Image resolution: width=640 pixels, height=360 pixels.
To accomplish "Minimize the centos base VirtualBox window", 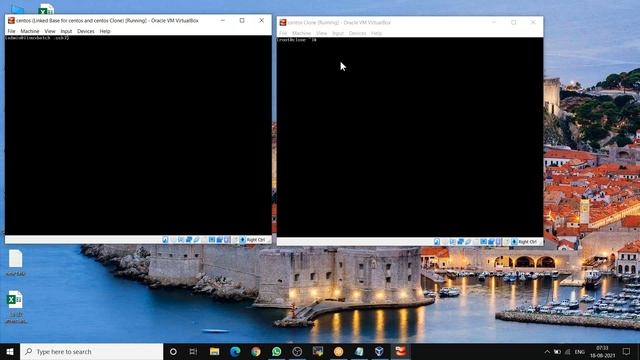I will 222,20.
